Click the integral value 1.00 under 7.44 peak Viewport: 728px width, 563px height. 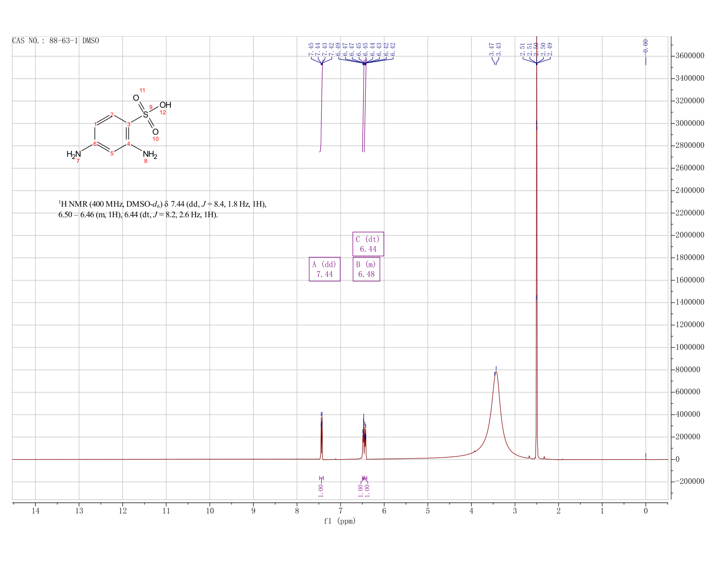(x=321, y=488)
